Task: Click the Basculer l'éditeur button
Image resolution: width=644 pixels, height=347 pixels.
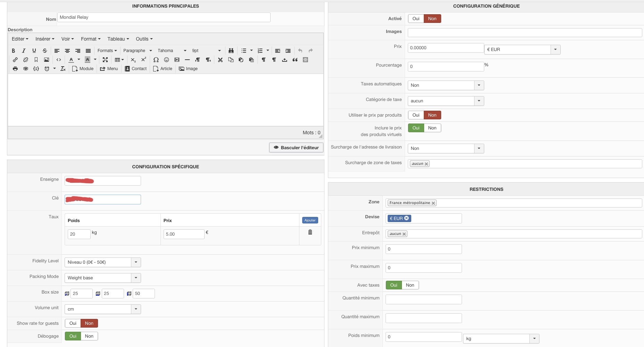Action: click(296, 147)
